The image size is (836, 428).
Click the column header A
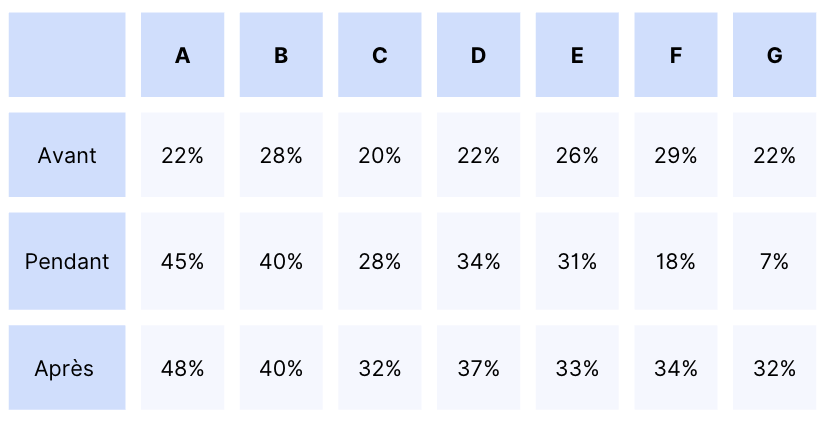point(182,55)
